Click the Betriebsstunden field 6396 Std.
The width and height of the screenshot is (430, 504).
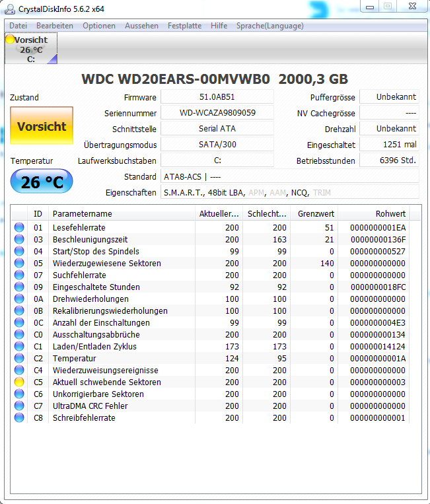tap(389, 161)
